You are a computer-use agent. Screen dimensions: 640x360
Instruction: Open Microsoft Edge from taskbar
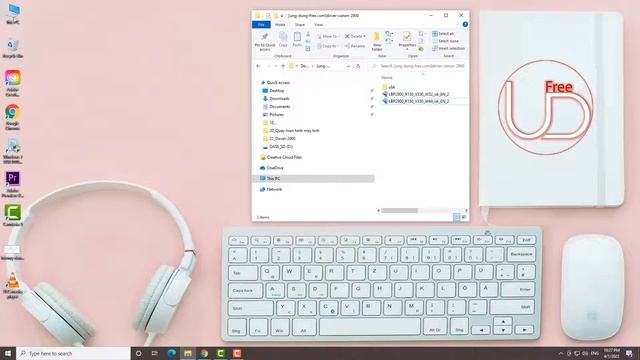coord(171,353)
